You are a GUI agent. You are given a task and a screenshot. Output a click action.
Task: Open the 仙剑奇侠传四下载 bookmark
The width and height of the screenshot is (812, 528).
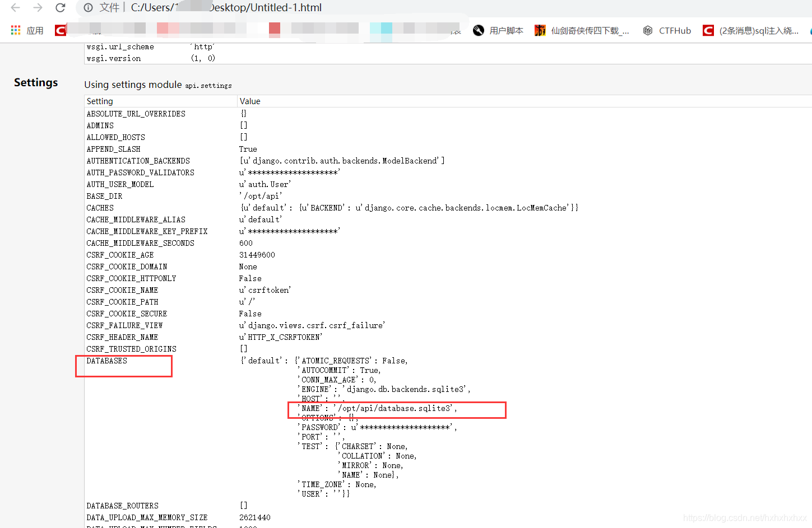590,30
